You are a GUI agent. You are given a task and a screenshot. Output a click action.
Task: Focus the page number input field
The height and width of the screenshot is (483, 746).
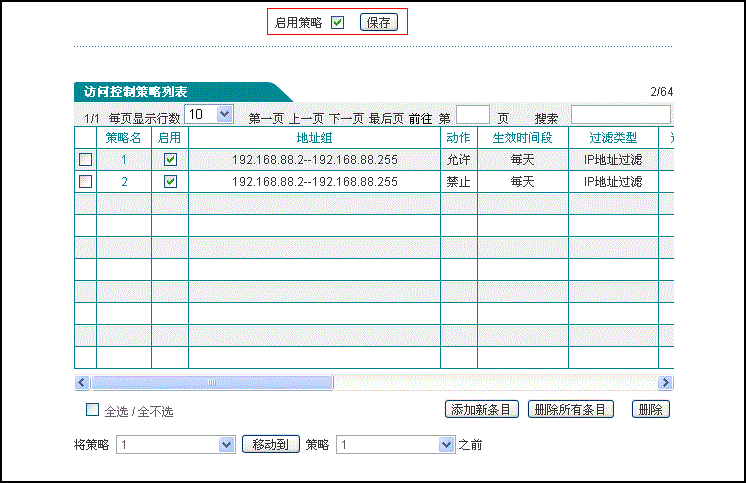(473, 115)
